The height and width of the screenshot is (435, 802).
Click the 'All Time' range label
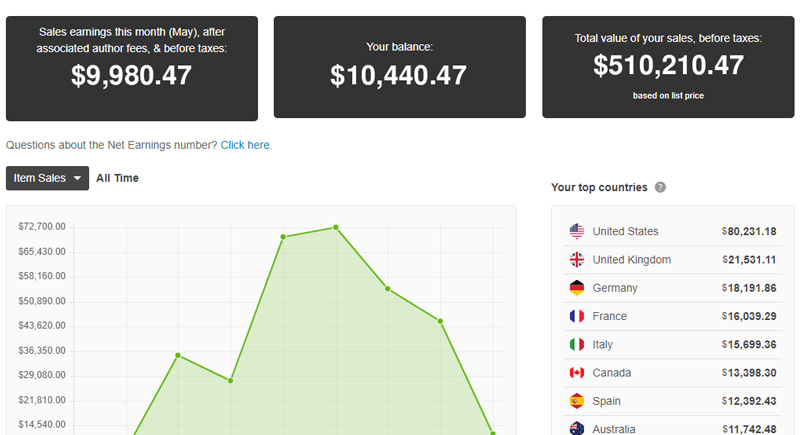(118, 178)
